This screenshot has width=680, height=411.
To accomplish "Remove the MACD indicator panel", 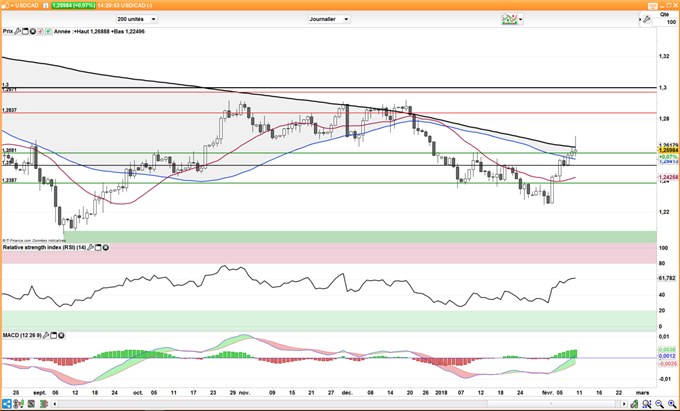I will pos(61,336).
